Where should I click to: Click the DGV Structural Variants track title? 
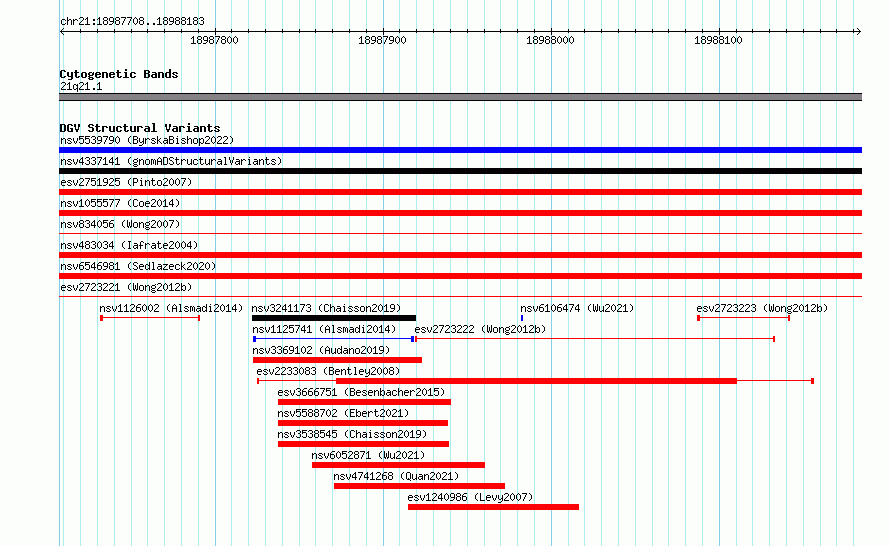click(x=140, y=128)
